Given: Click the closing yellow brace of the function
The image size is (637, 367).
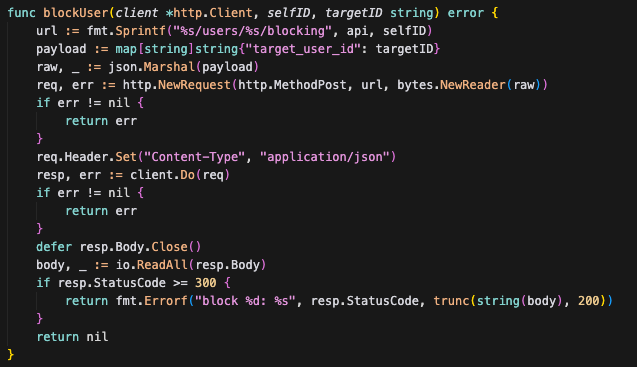Looking at the screenshot, I should tap(11, 355).
